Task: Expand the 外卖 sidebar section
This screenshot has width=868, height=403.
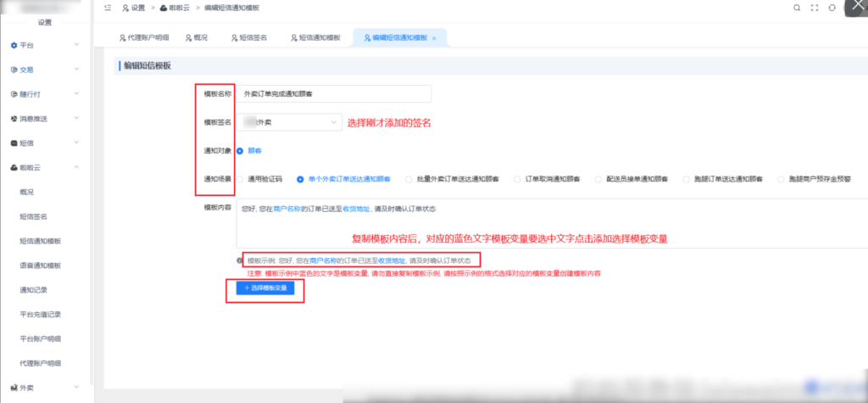Action: [x=76, y=388]
